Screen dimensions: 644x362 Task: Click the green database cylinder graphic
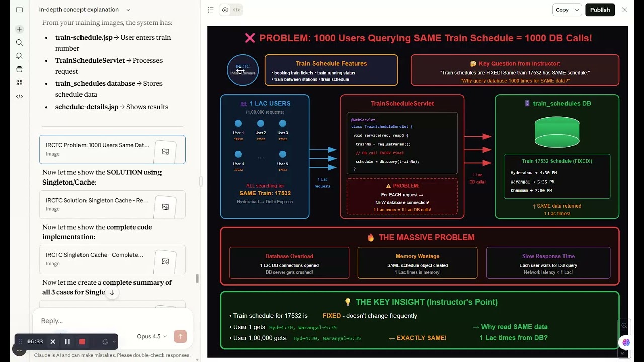click(557, 132)
